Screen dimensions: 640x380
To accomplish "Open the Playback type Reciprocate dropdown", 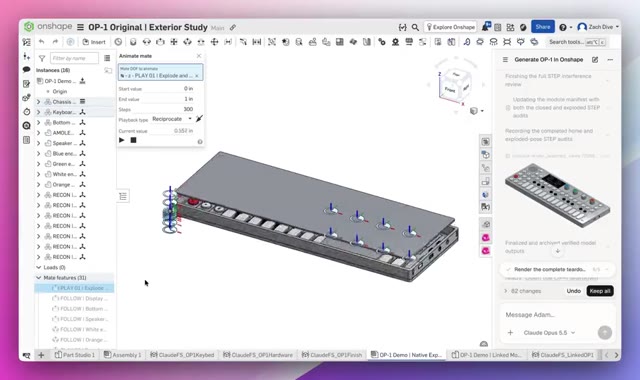I will click(172, 119).
